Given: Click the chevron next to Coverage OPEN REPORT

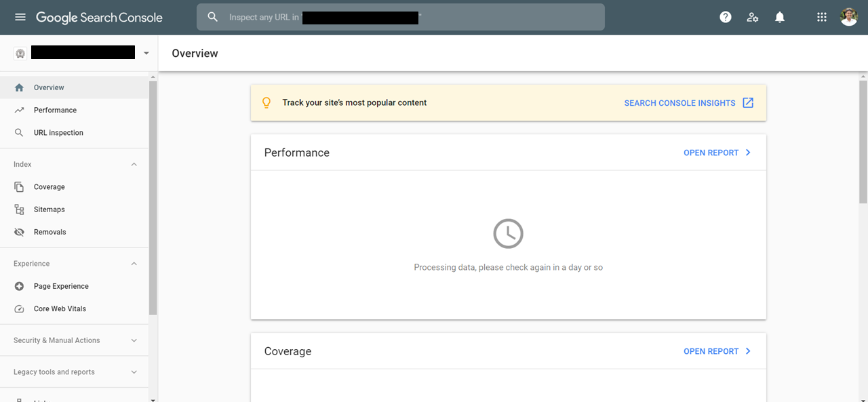Looking at the screenshot, I should pyautogui.click(x=748, y=351).
